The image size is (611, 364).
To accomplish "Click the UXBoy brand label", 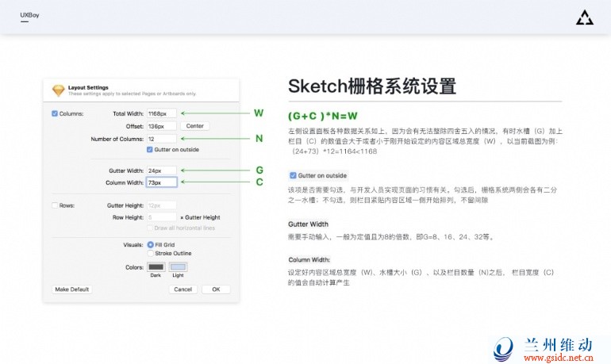I will click(x=29, y=15).
